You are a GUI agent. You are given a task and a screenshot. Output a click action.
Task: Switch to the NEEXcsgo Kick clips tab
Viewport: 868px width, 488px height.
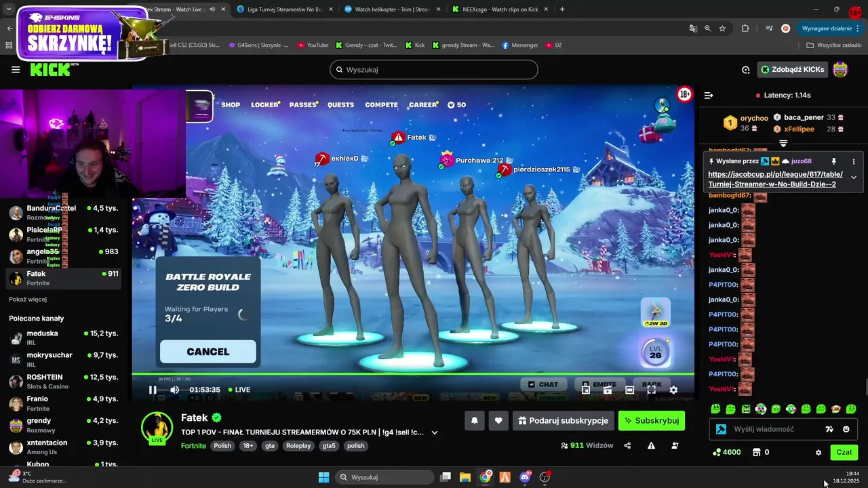point(498,9)
